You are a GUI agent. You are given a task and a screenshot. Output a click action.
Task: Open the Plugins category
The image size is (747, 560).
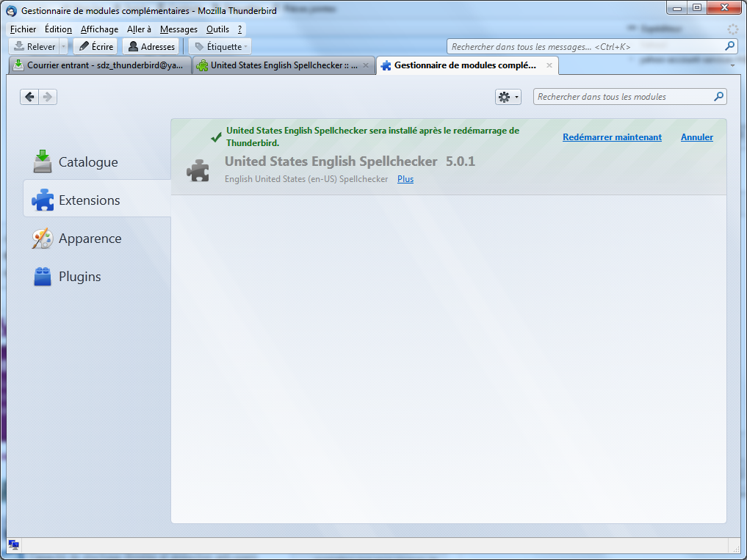click(97, 276)
